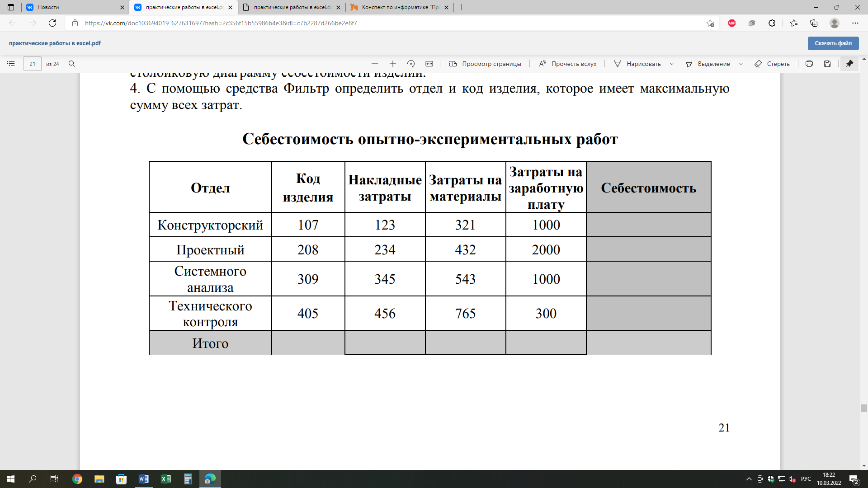Close the Новости tab
Screen dimensions: 868x488
pos(122,7)
